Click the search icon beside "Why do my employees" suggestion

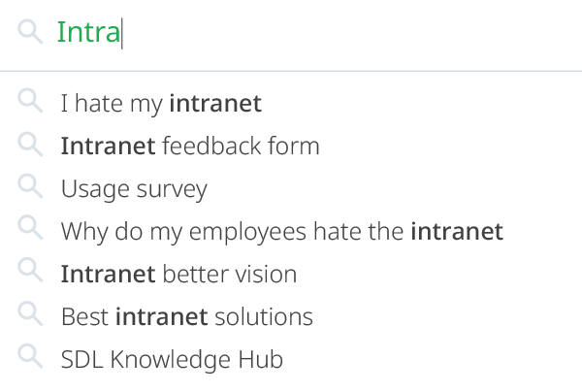pos(30,230)
